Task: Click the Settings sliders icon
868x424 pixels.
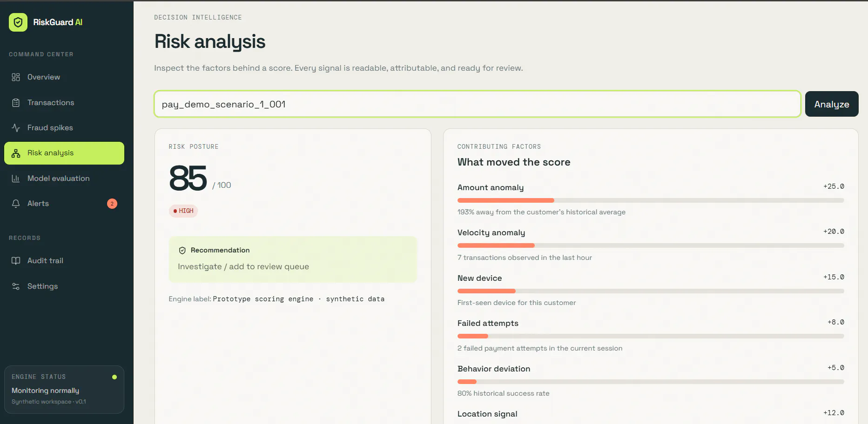Action: click(16, 286)
